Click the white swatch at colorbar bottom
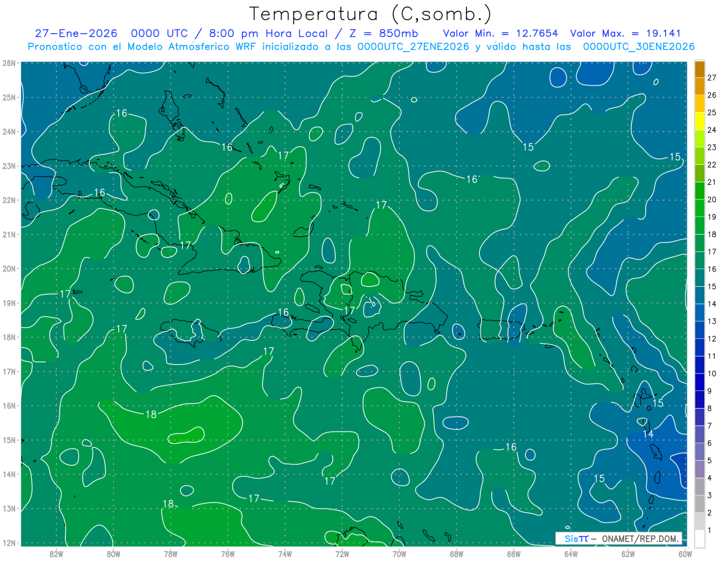This screenshot has width=728, height=562. pyautogui.click(x=699, y=538)
